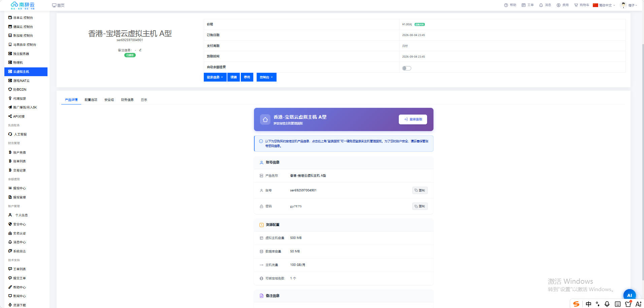This screenshot has height=308, width=644.
Task: Open 费用 billing in top bar
Action: tap(562, 5)
